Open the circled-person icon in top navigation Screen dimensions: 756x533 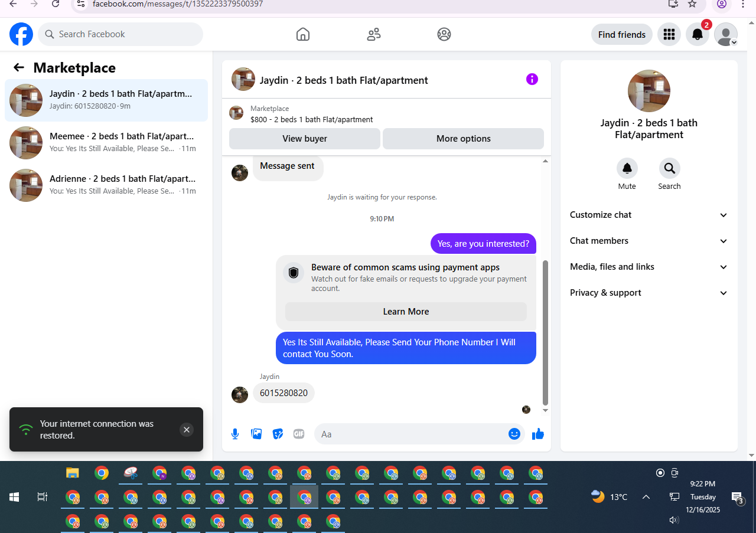point(444,34)
